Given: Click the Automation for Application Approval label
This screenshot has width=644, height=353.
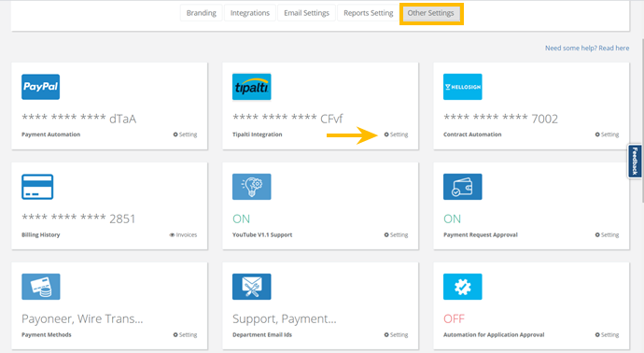Looking at the screenshot, I should [494, 334].
